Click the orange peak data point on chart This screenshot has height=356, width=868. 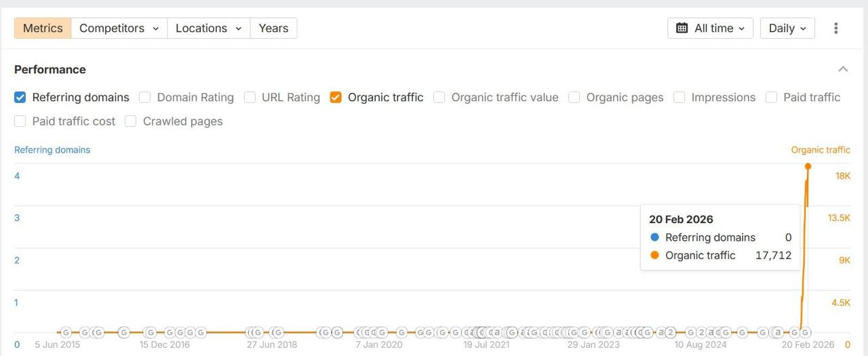coord(808,166)
